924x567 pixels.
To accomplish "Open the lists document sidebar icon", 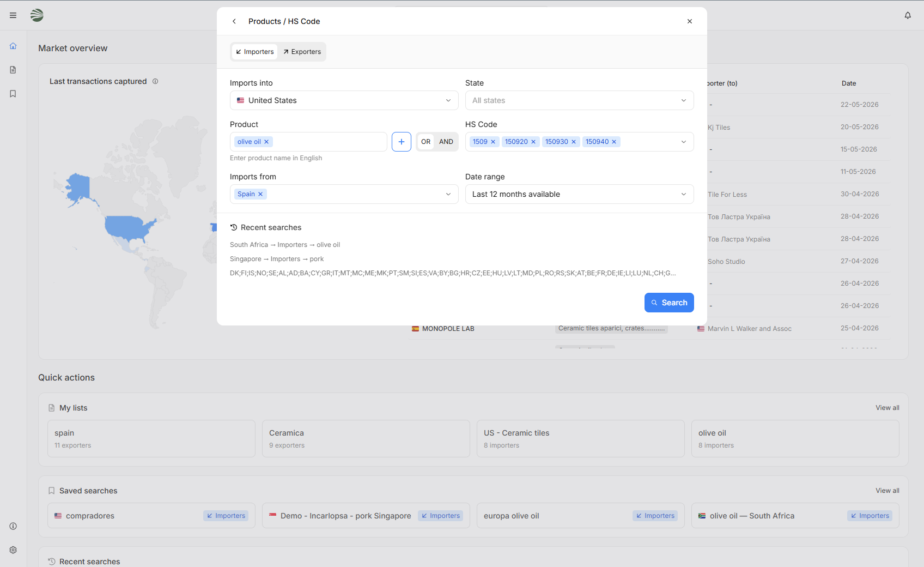I will point(13,70).
